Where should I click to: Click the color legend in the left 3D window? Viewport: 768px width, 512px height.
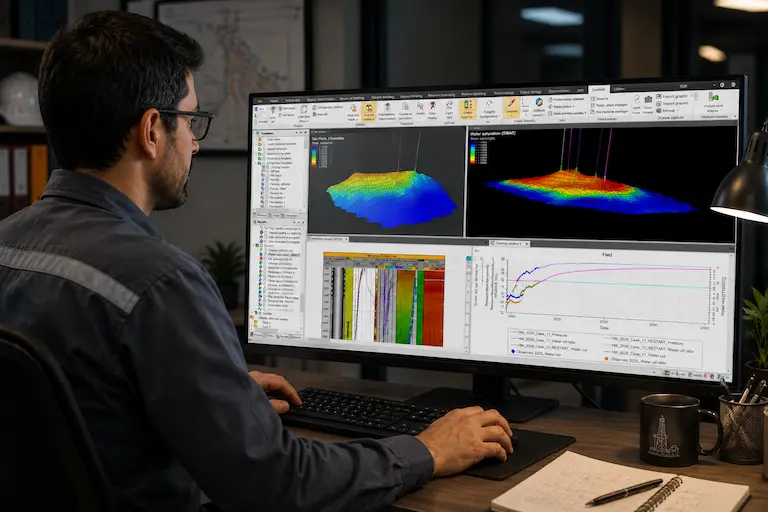click(314, 157)
